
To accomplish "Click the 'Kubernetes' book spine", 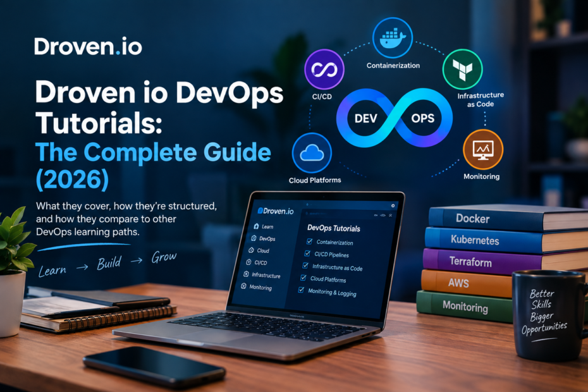I will point(484,240).
